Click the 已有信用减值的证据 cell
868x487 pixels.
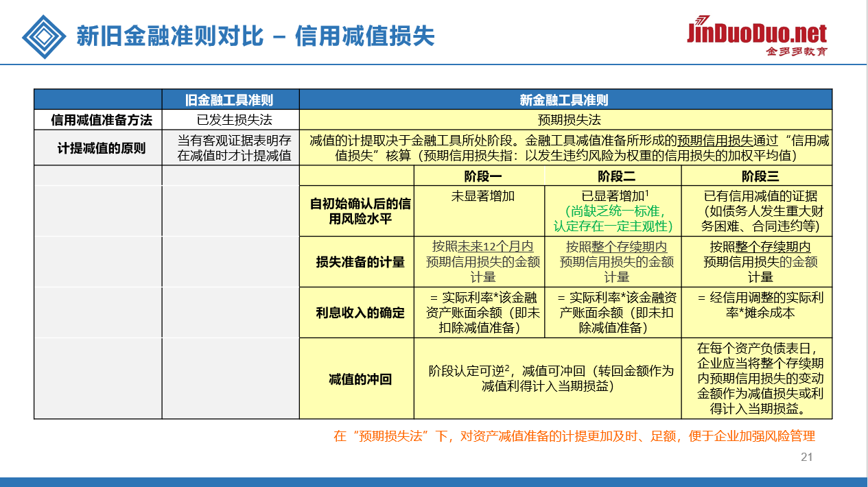756,211
